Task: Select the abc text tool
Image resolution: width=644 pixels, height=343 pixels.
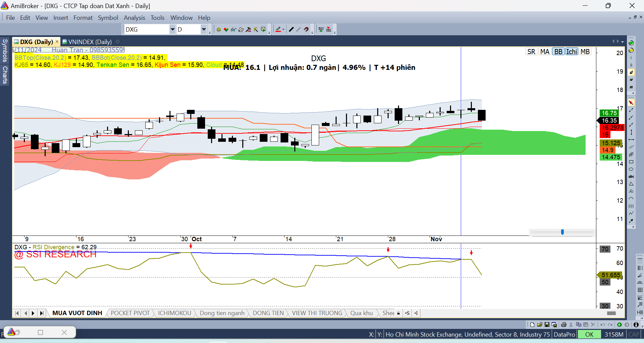Action: click(x=631, y=176)
